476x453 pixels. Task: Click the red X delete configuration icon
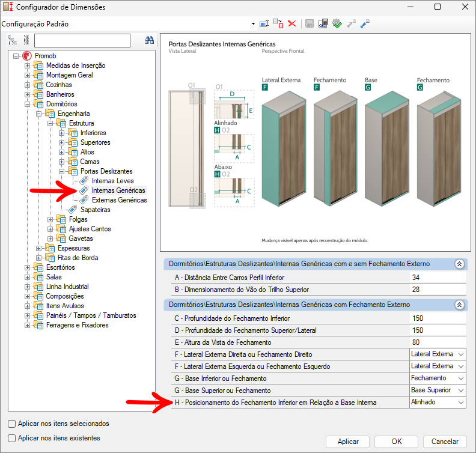292,24
